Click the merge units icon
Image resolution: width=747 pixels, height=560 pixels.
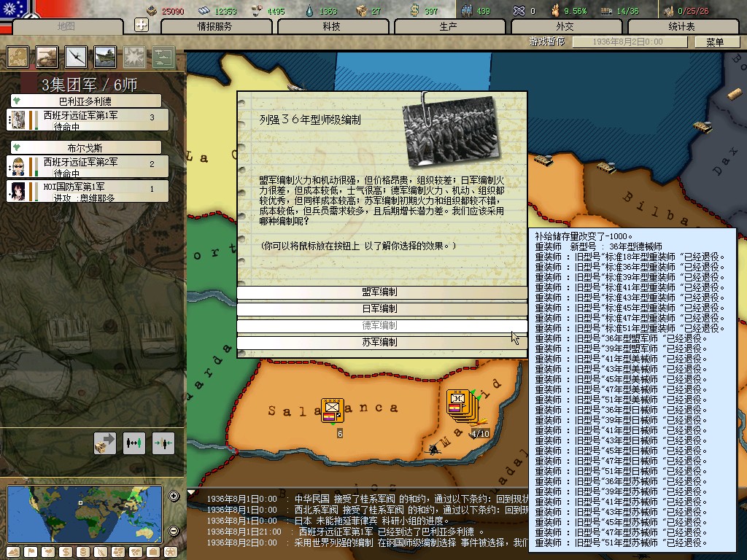click(x=163, y=443)
